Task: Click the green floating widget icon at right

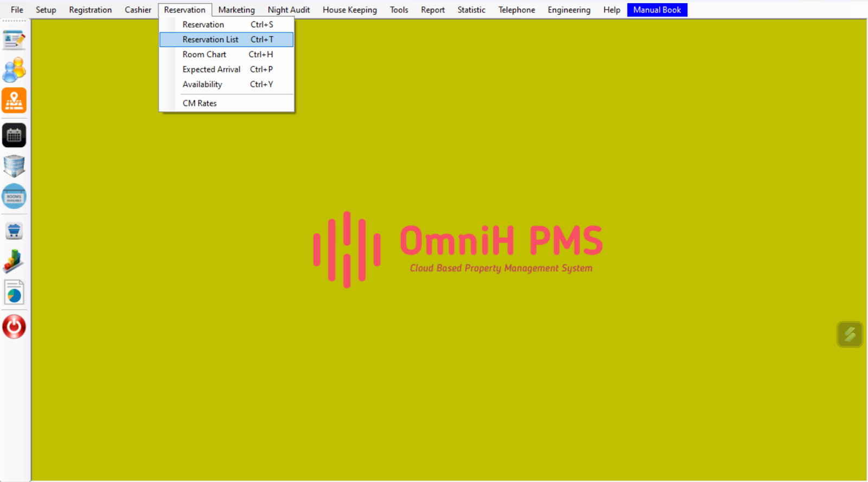Action: point(850,334)
